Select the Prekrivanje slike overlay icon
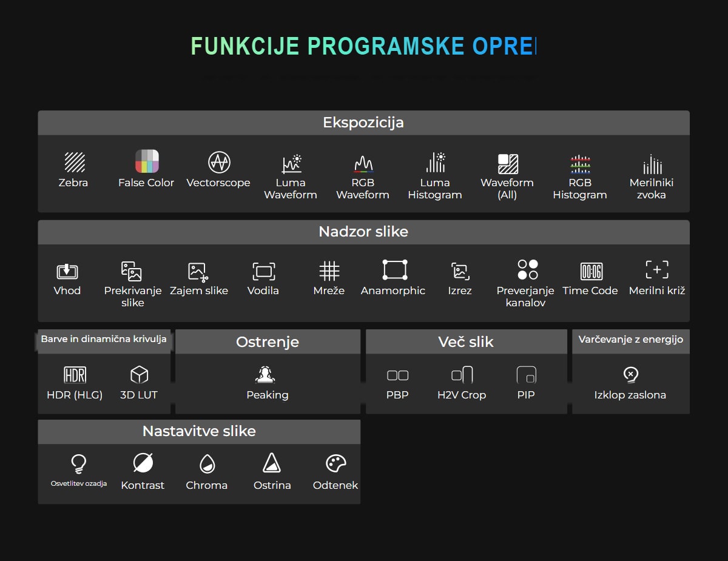Image resolution: width=728 pixels, height=561 pixels. coord(132,271)
